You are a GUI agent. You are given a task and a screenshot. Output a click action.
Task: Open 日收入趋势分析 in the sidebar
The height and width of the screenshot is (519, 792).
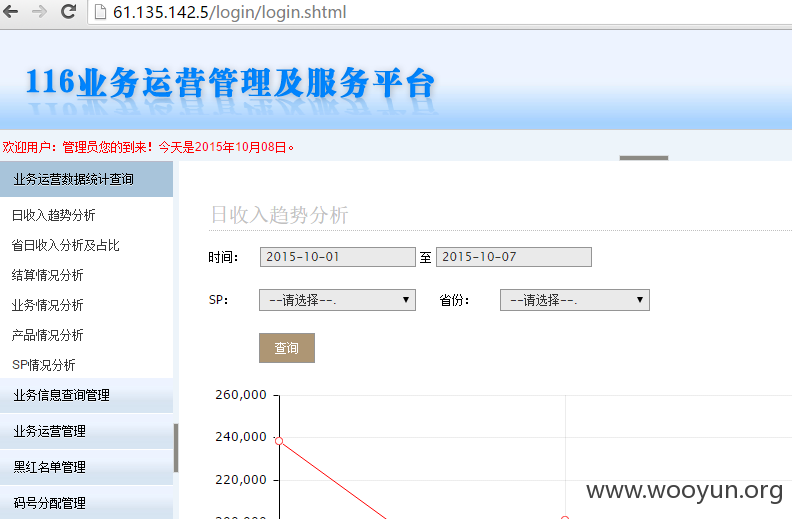click(x=54, y=216)
